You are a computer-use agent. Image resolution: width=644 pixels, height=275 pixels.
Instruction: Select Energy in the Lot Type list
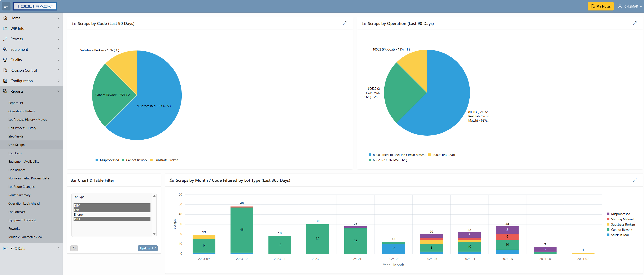click(x=79, y=214)
